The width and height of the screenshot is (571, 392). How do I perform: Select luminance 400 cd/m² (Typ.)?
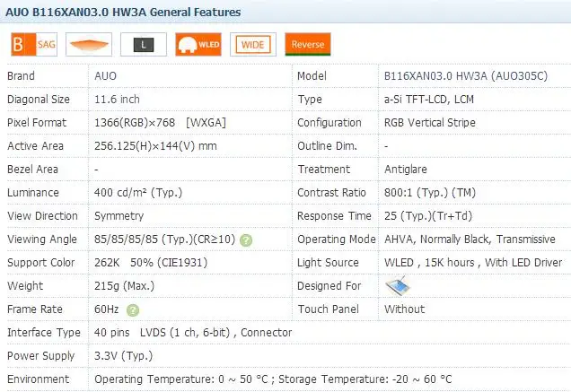click(138, 193)
